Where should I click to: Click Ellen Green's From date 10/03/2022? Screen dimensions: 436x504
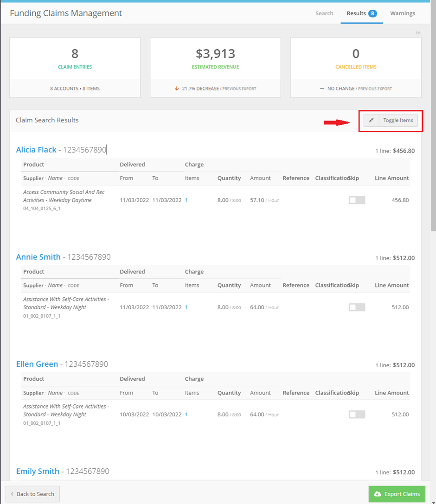(x=135, y=415)
